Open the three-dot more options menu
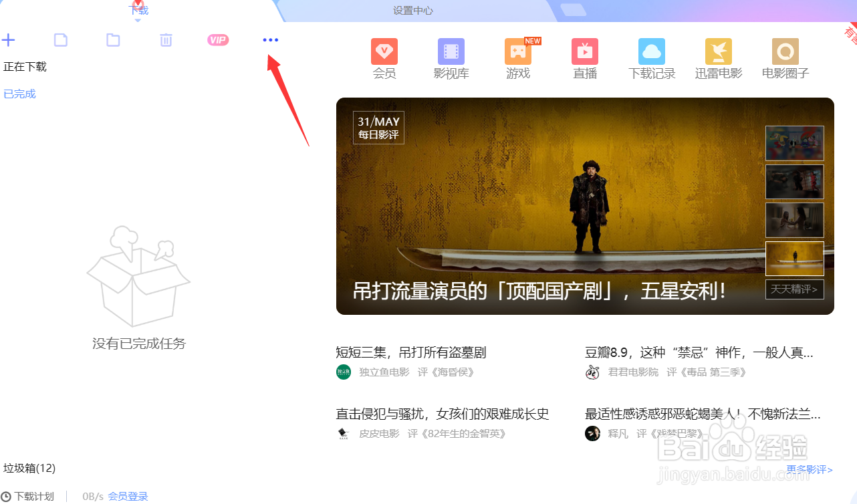The image size is (857, 504). tap(271, 40)
